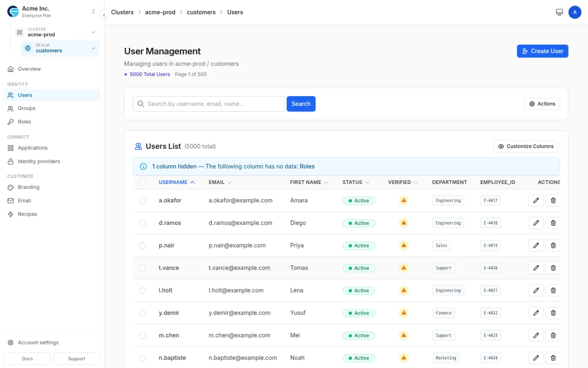Click the Engineering tag for a.okafor
The image size is (588, 368).
(x=448, y=201)
